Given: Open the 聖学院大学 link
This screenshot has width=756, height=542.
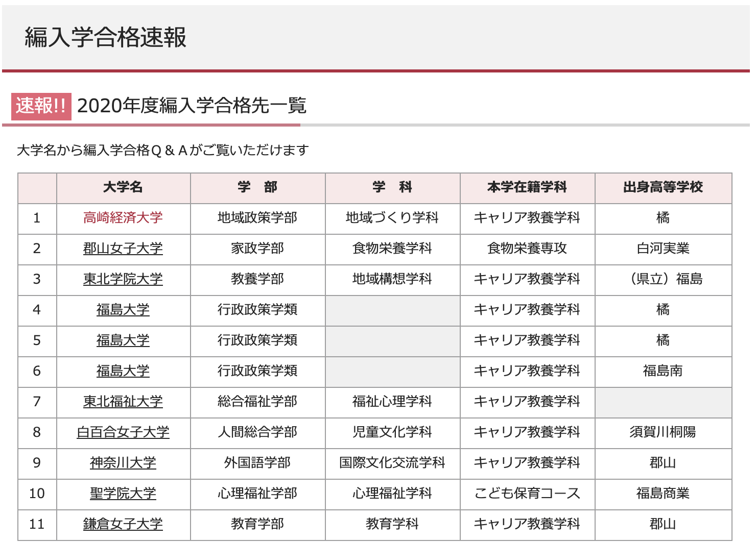Looking at the screenshot, I should [x=123, y=494].
